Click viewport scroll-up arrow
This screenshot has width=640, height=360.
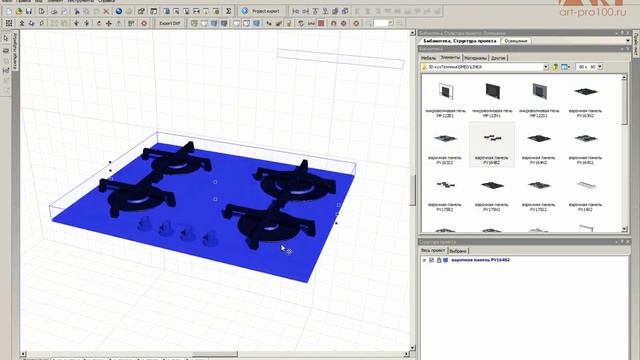pos(412,33)
